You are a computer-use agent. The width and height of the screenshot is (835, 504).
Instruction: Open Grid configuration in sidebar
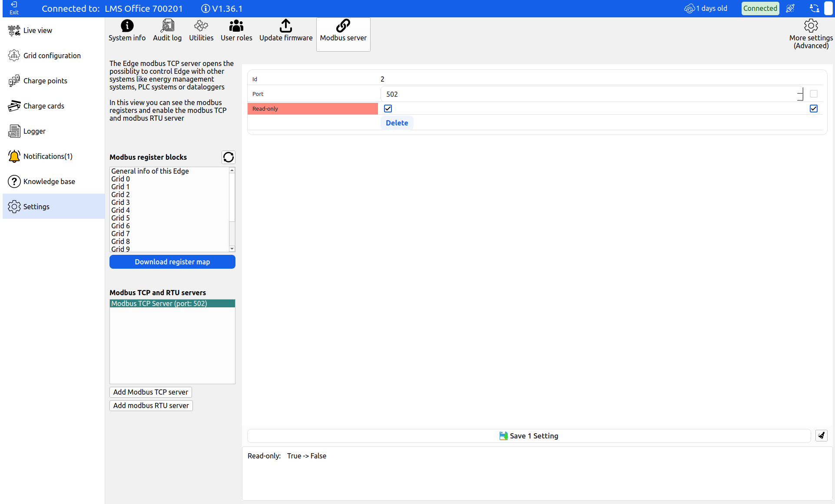pyautogui.click(x=54, y=56)
